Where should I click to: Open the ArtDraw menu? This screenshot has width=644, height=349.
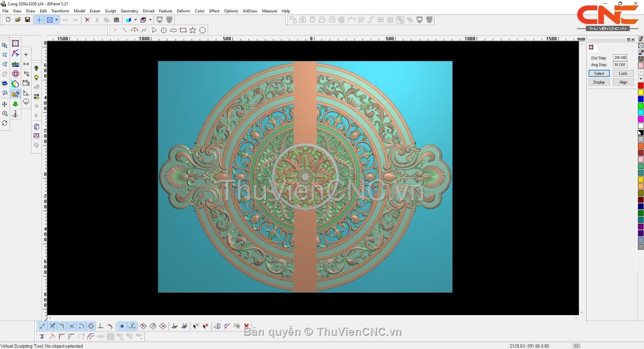[250, 11]
